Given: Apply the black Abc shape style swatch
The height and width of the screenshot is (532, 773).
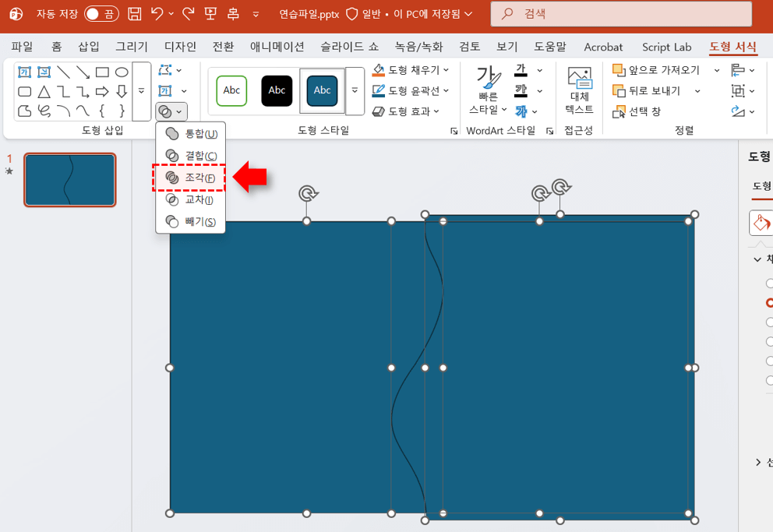Looking at the screenshot, I should coord(277,90).
